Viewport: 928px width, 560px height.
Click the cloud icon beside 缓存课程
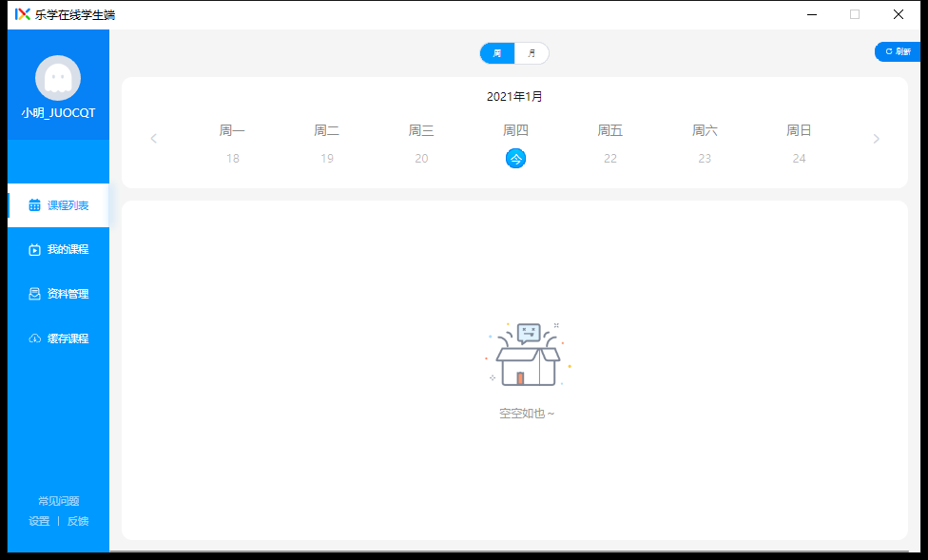[x=35, y=338]
